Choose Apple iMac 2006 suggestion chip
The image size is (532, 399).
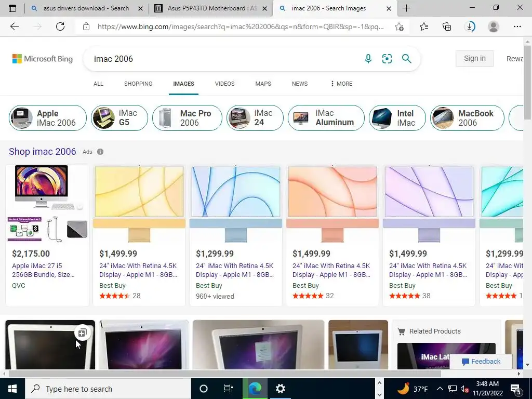point(47,118)
